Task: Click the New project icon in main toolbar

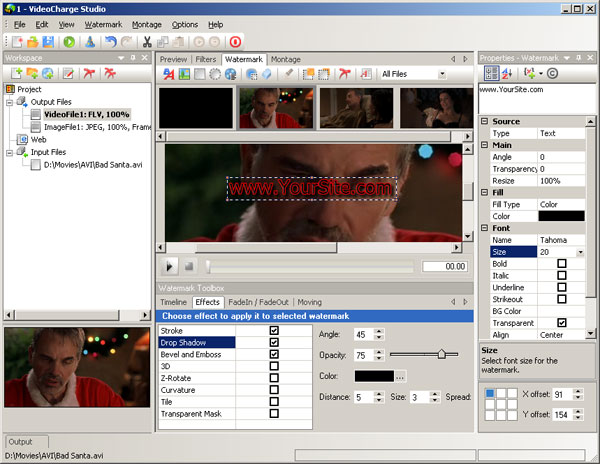Action: [x=17, y=42]
